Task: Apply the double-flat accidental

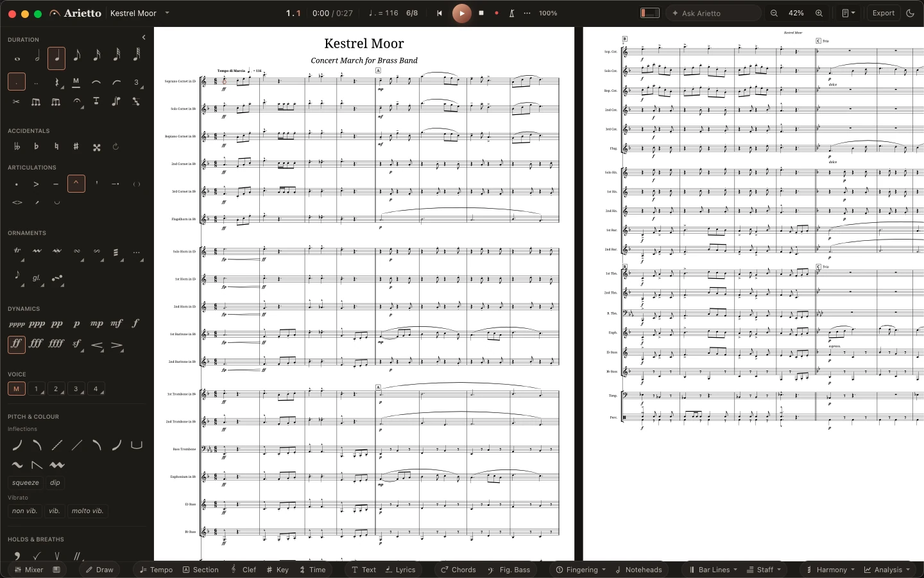Action: (x=16, y=146)
